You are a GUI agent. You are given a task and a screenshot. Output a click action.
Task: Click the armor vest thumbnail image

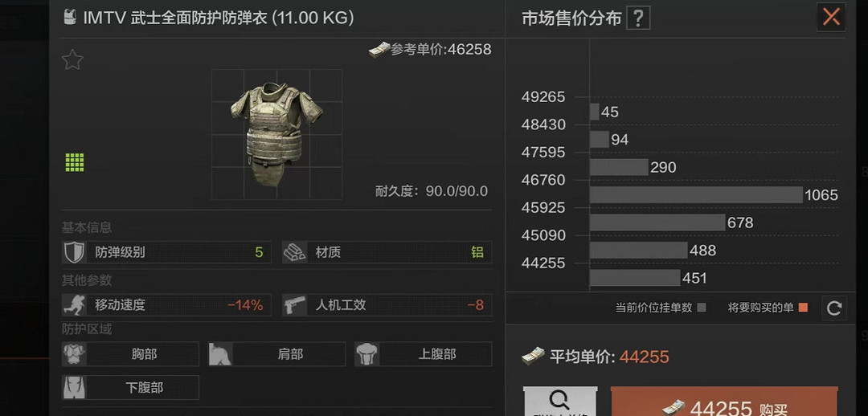(276, 134)
